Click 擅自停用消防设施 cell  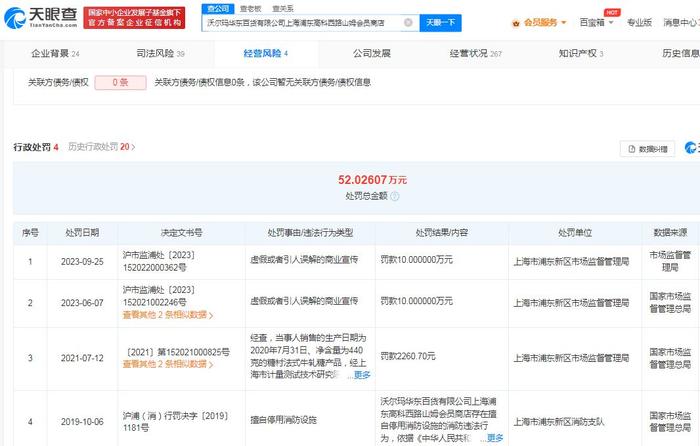(283, 420)
